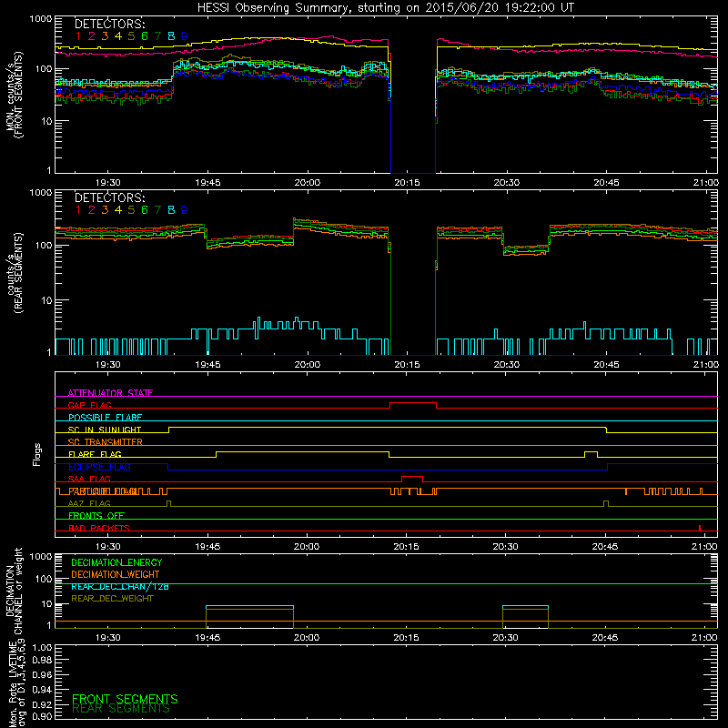
Task: Click the ATTENUATOR_STATE flag label
Action: pyautogui.click(x=110, y=393)
